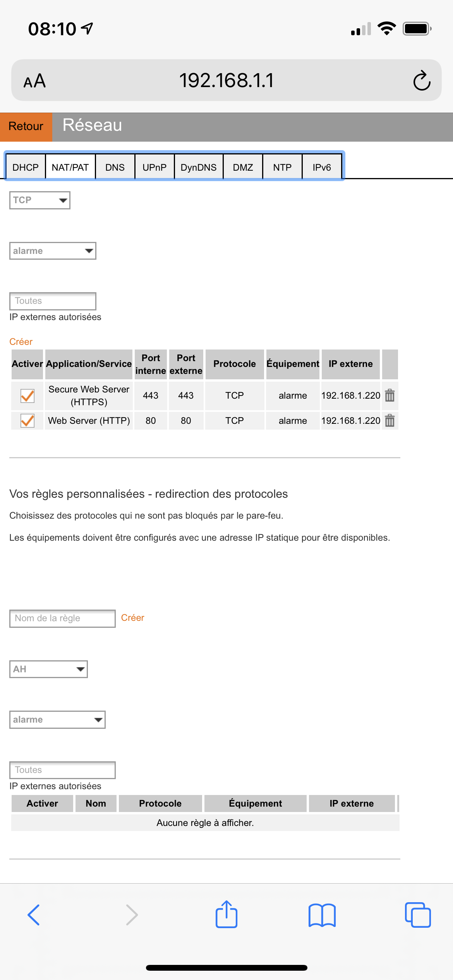Open the TCP protocol dropdown
The width and height of the screenshot is (453, 980).
pyautogui.click(x=40, y=200)
